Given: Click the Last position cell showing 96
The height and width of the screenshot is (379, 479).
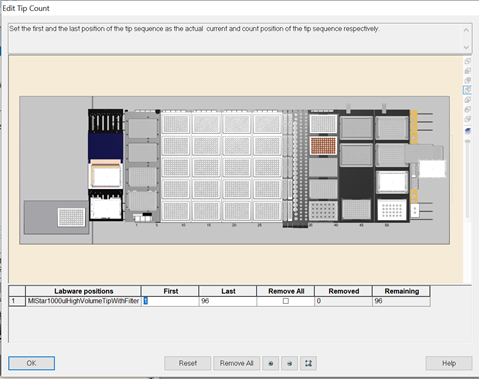Looking at the screenshot, I should click(228, 301).
